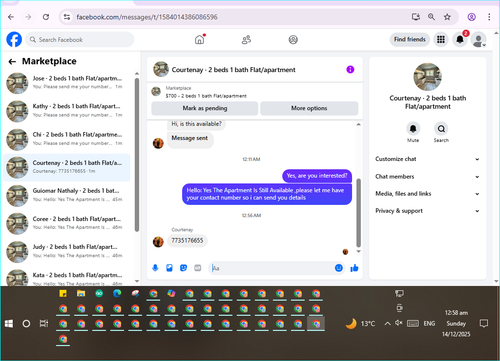
Task: Click the message text box
Action: pos(272,268)
